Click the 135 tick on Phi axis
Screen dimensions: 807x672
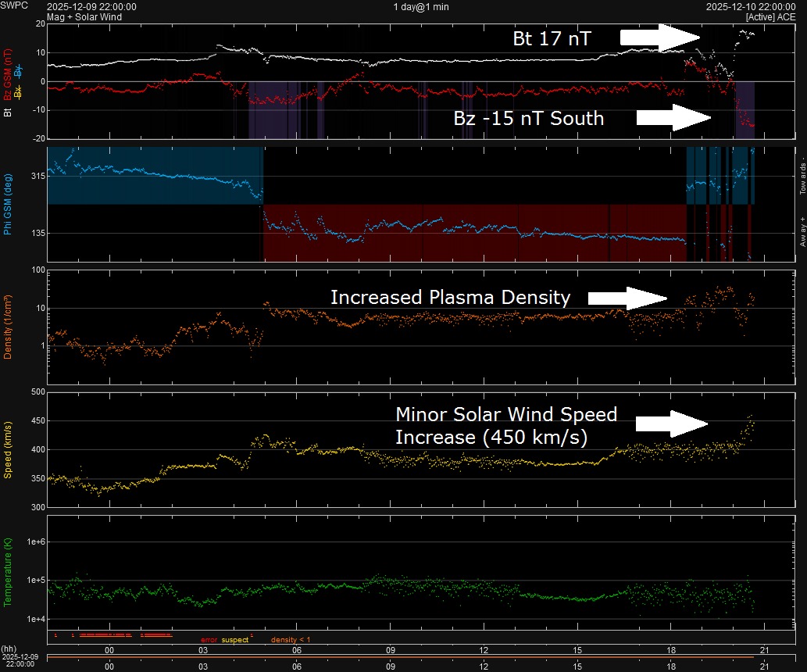pos(38,234)
